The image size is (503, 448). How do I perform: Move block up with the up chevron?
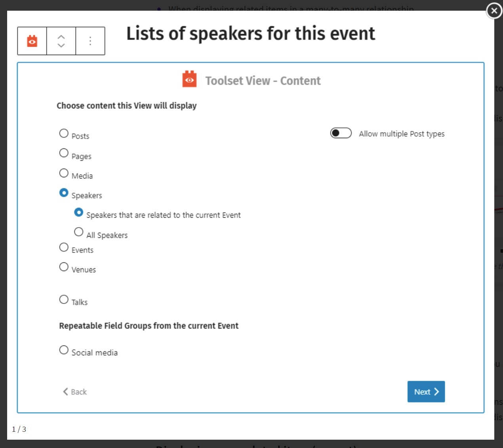[61, 37]
